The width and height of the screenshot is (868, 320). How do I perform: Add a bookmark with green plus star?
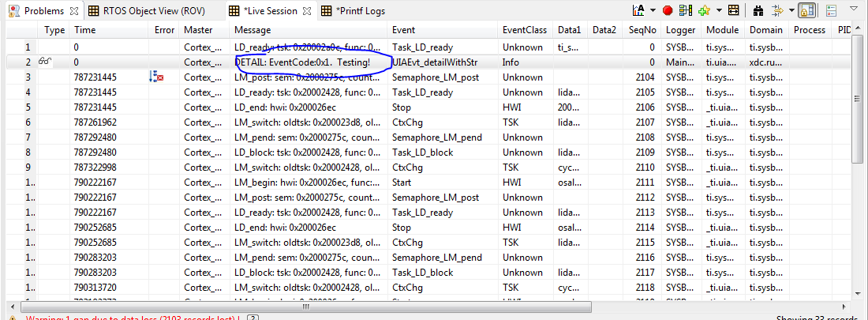[704, 10]
